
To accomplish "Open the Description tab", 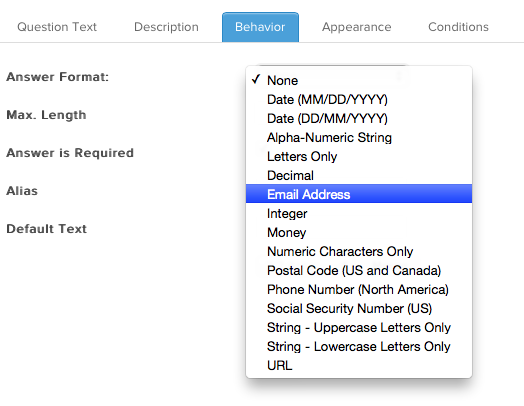I will [x=166, y=27].
